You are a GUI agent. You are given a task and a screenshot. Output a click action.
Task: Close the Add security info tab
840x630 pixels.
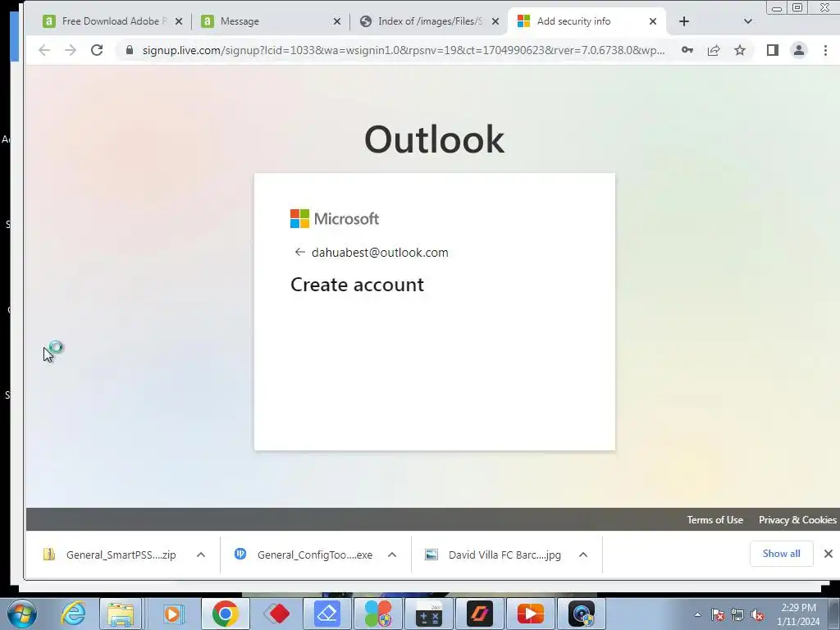click(x=653, y=21)
